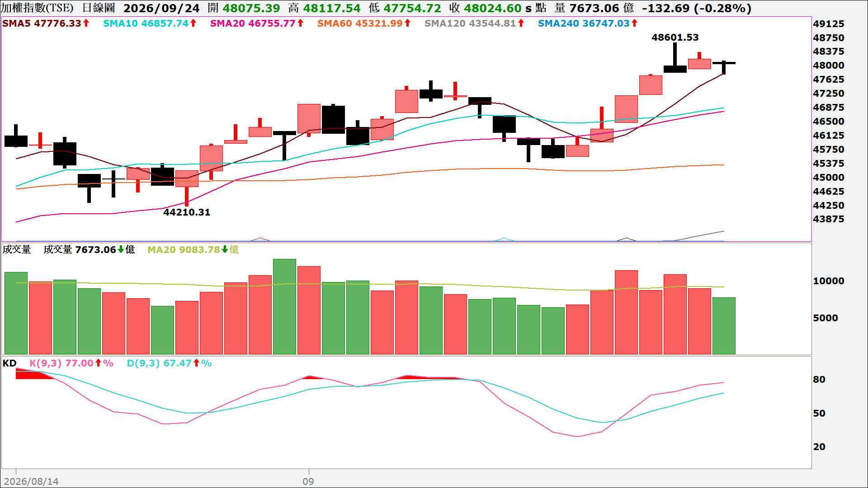Click the 09 month marker on axis

pyautogui.click(x=308, y=482)
